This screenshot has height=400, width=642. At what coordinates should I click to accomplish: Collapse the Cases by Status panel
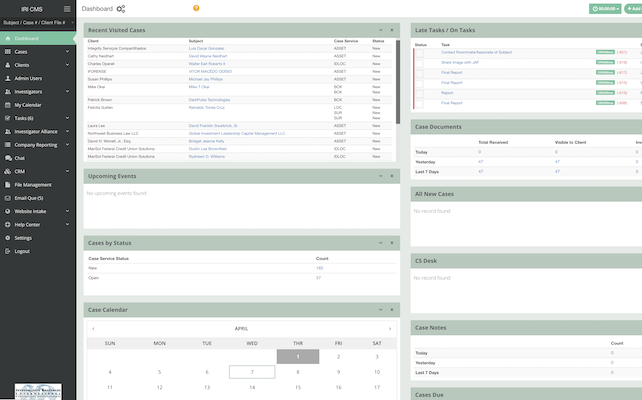click(x=380, y=242)
